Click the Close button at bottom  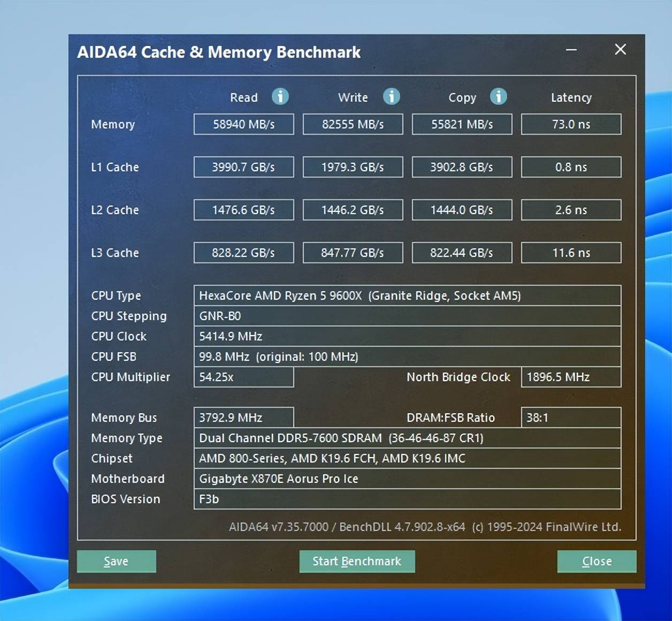(597, 561)
